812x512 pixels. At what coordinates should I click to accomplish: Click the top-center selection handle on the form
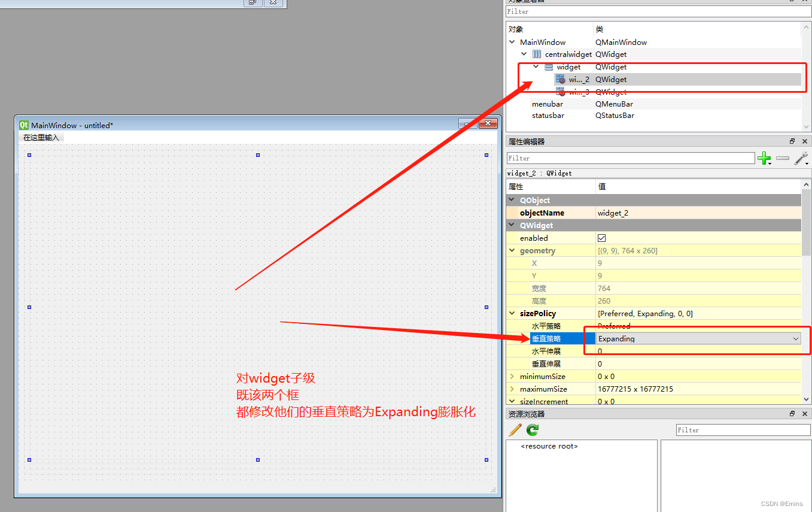click(258, 154)
